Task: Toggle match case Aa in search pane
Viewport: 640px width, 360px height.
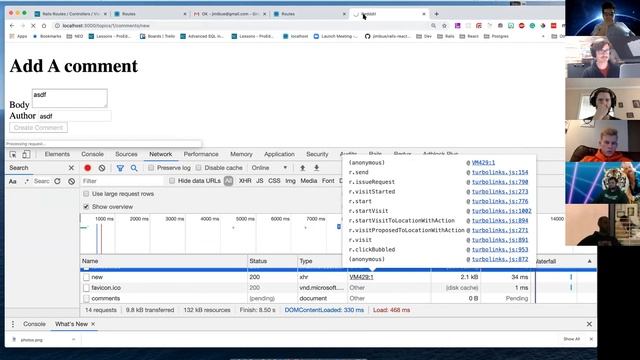Action: (x=13, y=181)
